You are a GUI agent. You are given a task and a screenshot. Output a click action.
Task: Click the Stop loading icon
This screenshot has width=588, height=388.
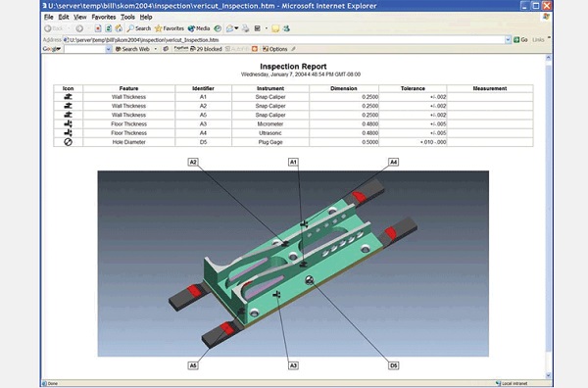coord(98,28)
